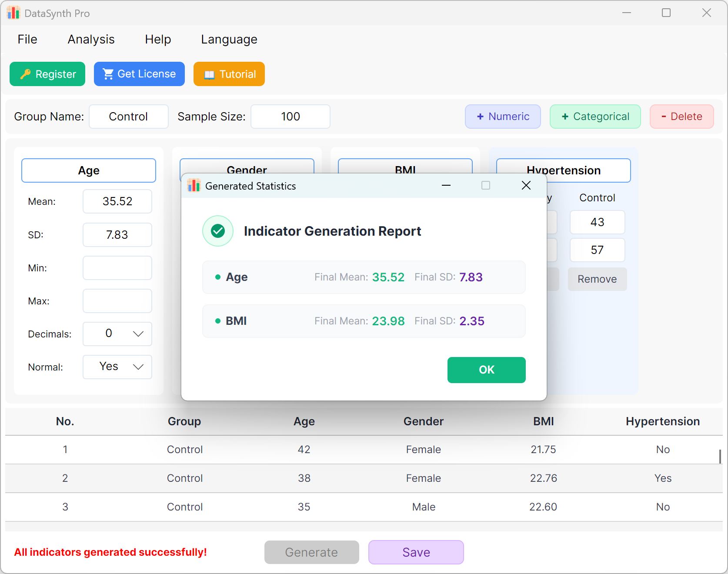Click the green checkmark success icon
This screenshot has height=574, width=728.
218,231
